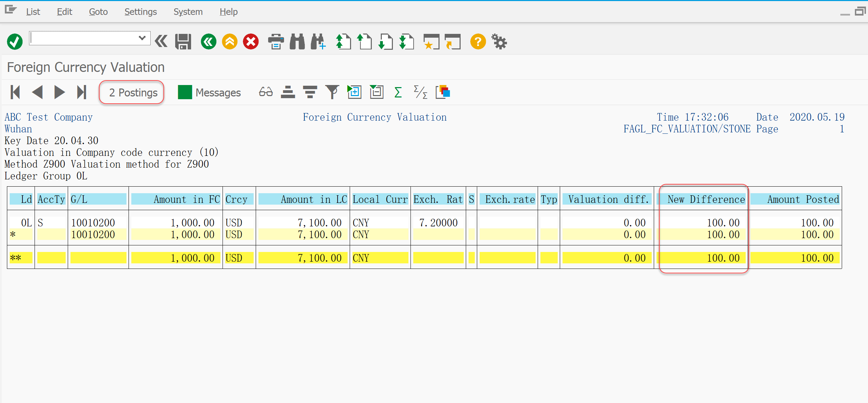Click the yellow Help question mark icon
This screenshot has height=403, width=868.
tap(478, 42)
